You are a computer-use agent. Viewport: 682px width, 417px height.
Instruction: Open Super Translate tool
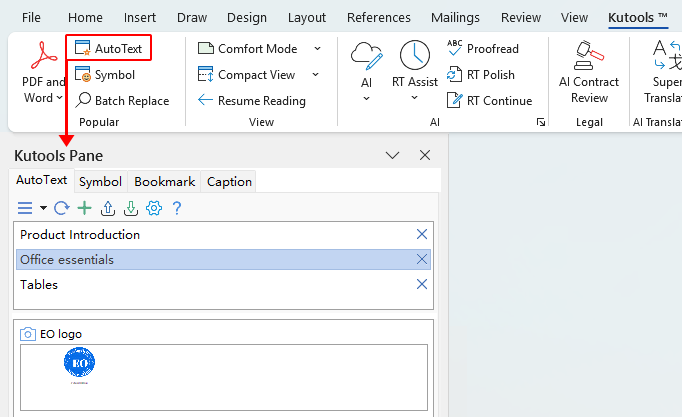point(665,72)
